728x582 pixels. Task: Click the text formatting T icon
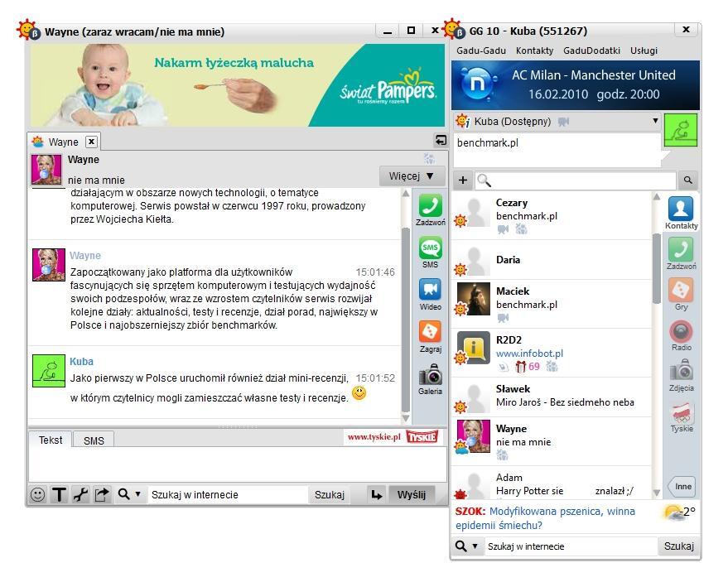tap(59, 494)
